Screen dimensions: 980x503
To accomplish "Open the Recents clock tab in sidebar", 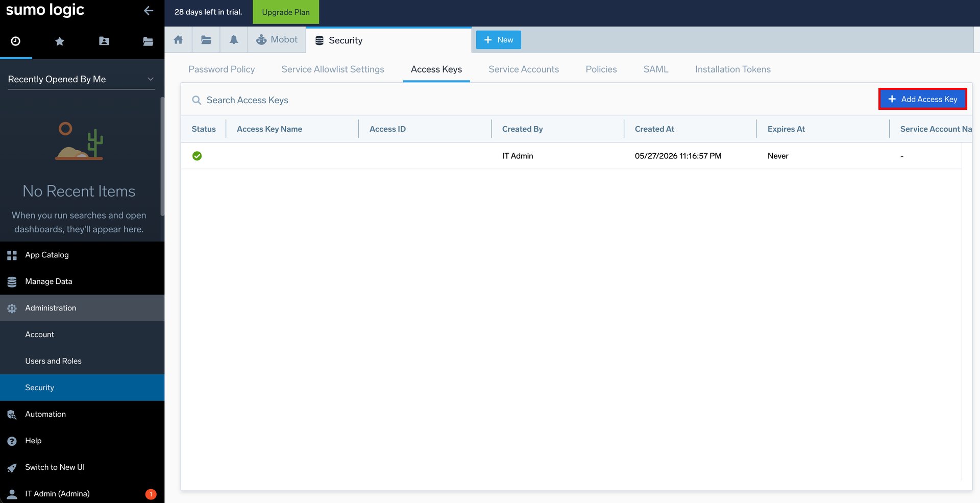I will click(x=16, y=41).
